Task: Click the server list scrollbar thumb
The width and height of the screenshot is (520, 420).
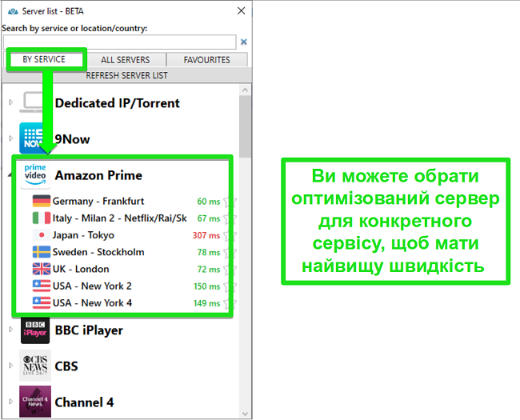Action: (245, 126)
